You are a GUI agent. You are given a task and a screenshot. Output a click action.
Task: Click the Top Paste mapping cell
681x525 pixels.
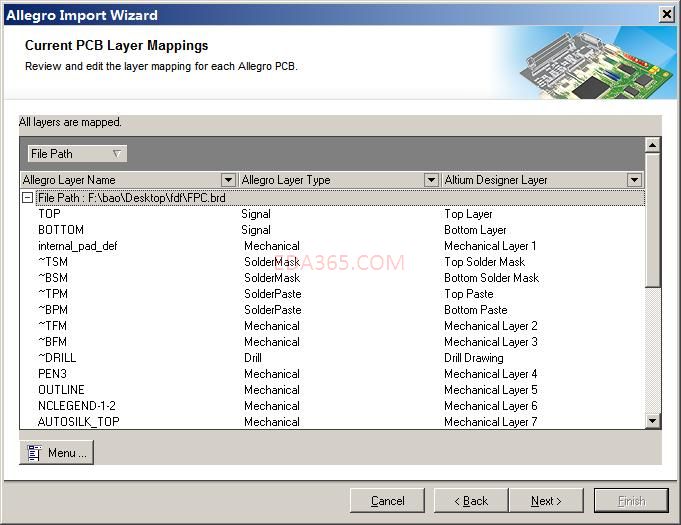[469, 294]
